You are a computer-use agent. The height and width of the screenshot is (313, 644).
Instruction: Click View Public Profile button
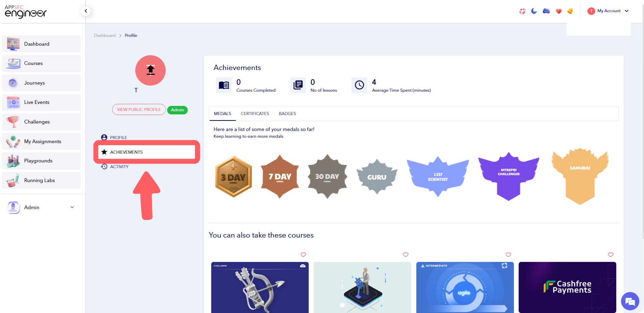click(x=139, y=110)
